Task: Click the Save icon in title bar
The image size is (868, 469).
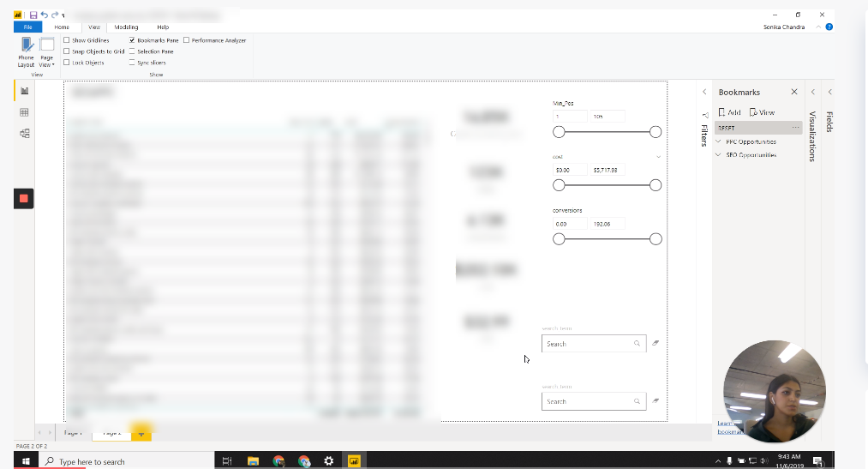Action: [33, 15]
